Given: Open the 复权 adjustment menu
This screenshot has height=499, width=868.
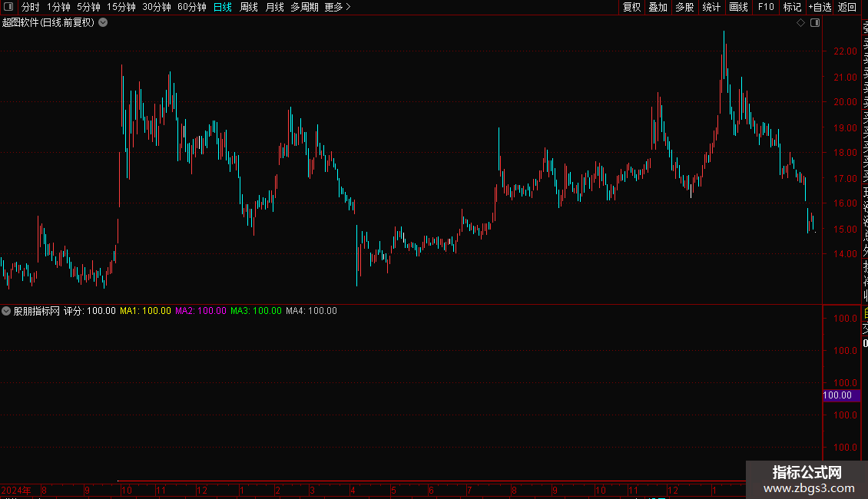Looking at the screenshot, I should coord(631,7).
